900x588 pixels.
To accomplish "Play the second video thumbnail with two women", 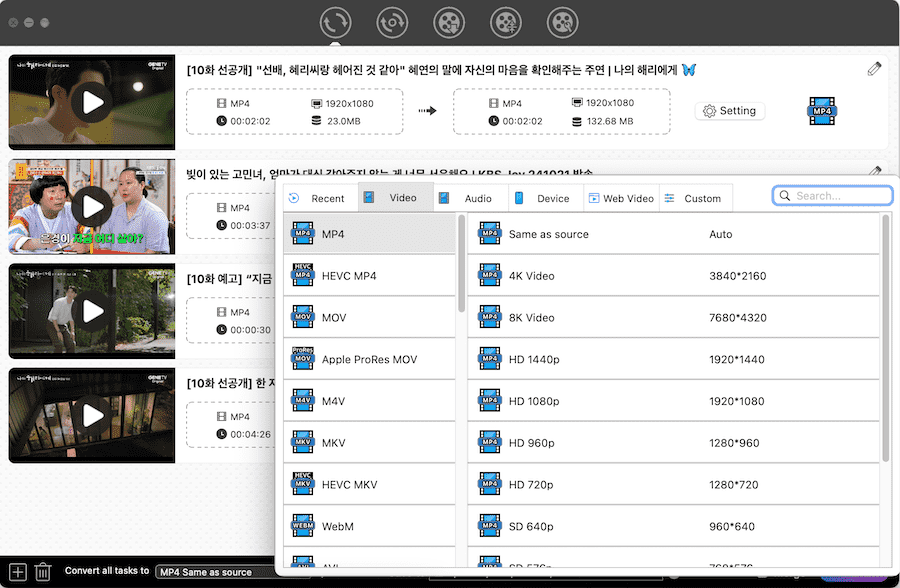I will (x=92, y=207).
